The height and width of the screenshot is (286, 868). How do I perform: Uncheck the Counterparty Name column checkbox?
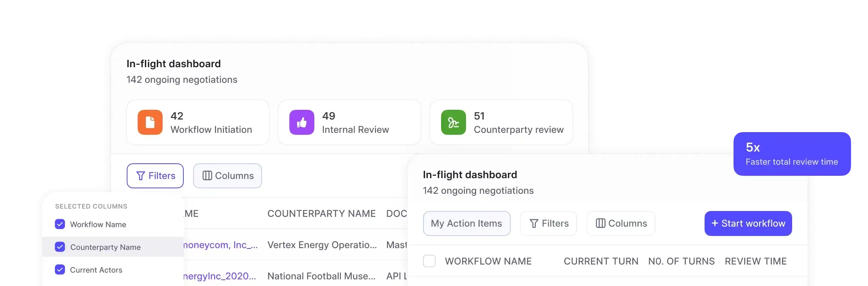[x=60, y=247]
